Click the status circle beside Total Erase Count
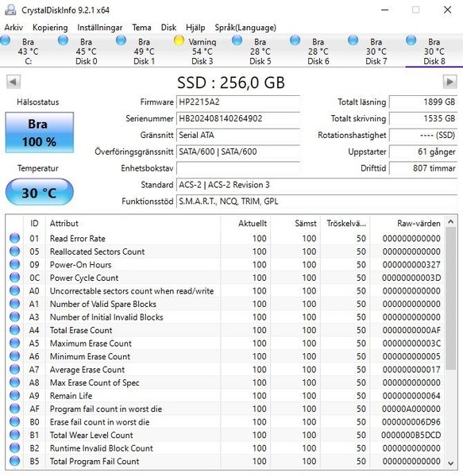Image resolution: width=463 pixels, height=476 pixels. [x=14, y=330]
